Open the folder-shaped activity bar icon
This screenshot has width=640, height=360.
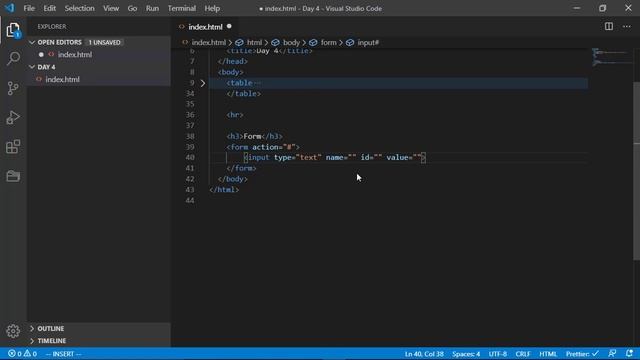tap(13, 176)
